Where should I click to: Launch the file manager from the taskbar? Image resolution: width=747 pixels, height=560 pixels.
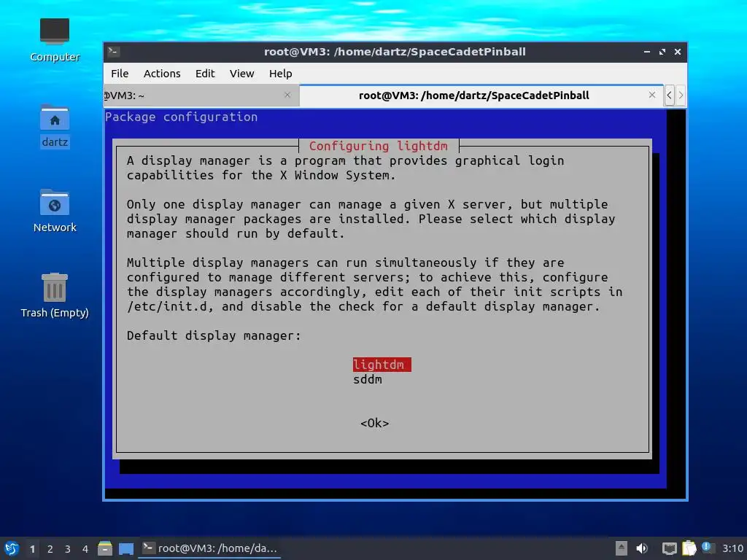point(105,548)
